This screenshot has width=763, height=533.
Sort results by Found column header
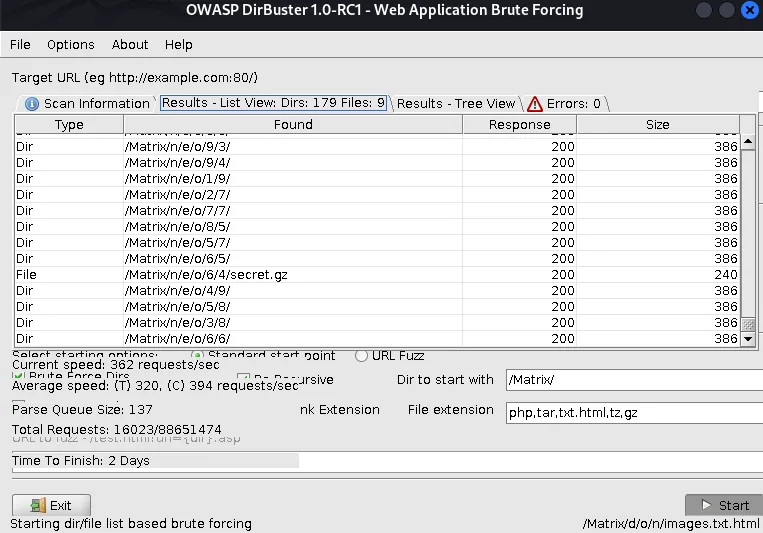(293, 125)
